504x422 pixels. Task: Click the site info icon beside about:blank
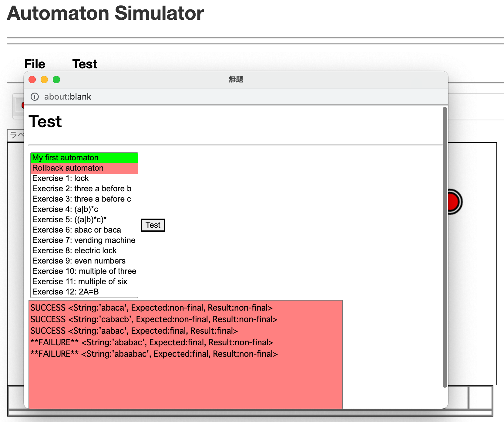point(35,97)
